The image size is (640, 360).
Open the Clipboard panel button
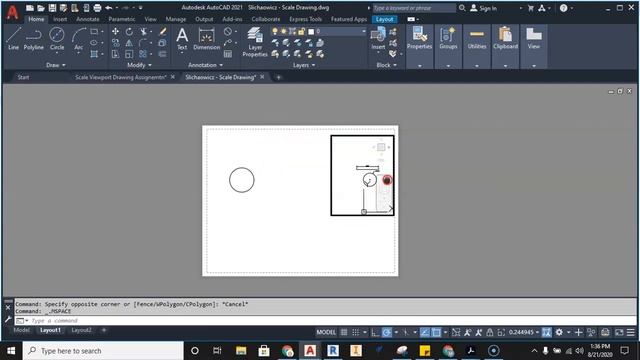(505, 39)
